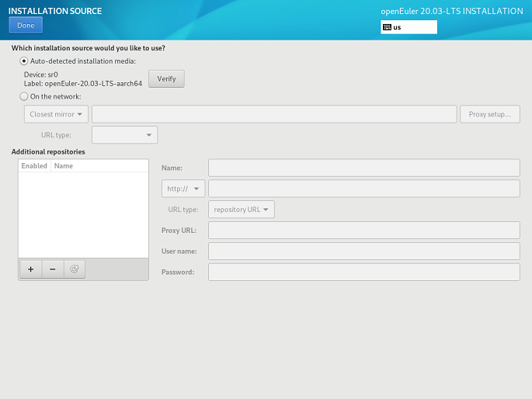The width and height of the screenshot is (532, 399).
Task: Click the add repository plus icon
Action: pos(30,269)
